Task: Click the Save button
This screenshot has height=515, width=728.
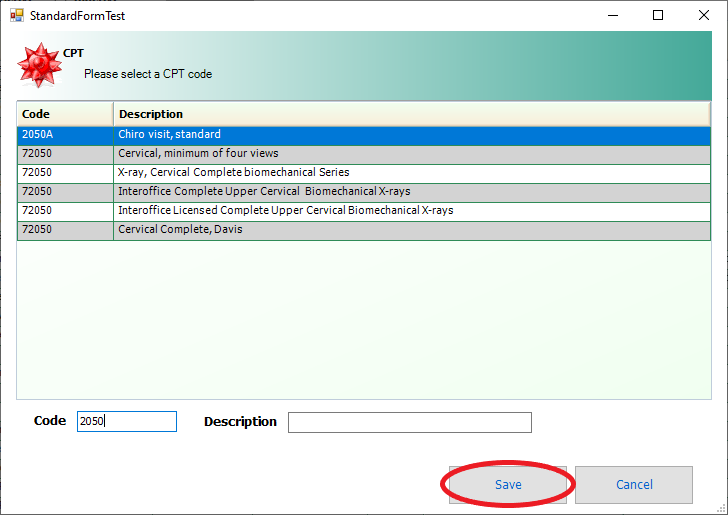Action: point(507,485)
